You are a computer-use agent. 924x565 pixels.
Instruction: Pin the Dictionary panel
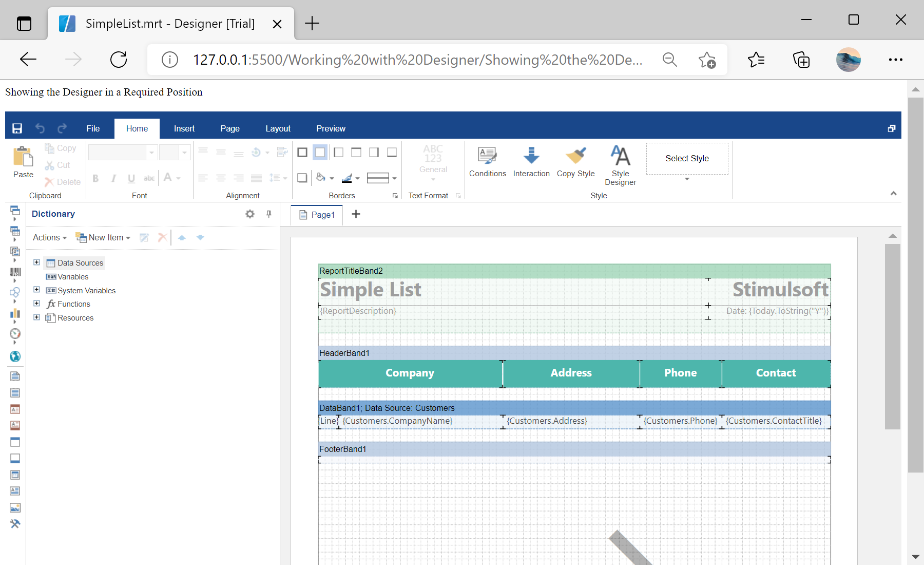point(268,214)
